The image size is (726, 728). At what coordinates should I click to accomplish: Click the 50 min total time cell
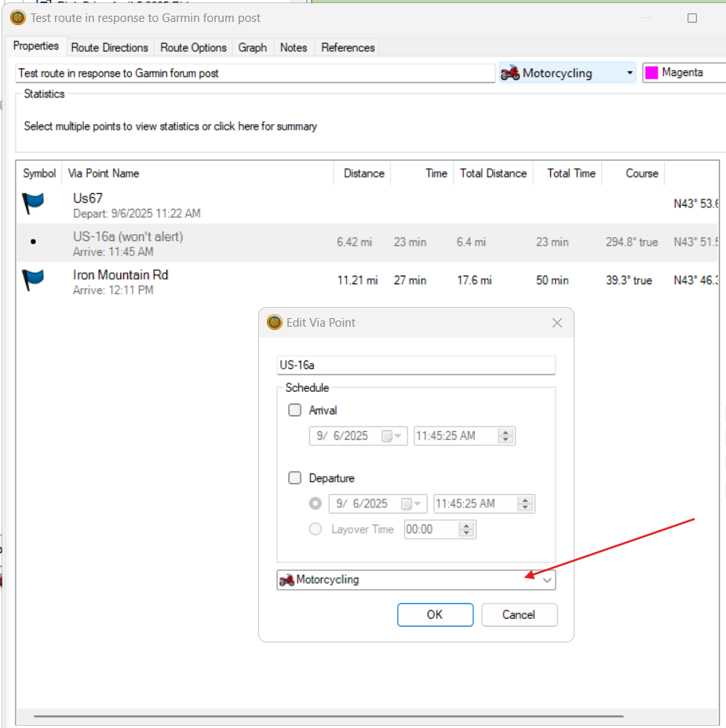pyautogui.click(x=553, y=280)
